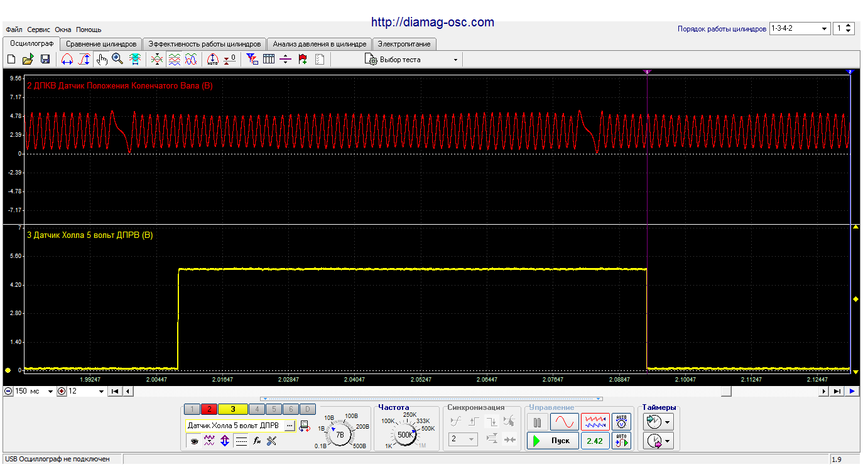Click the 7В voltage range dial

tap(340, 434)
